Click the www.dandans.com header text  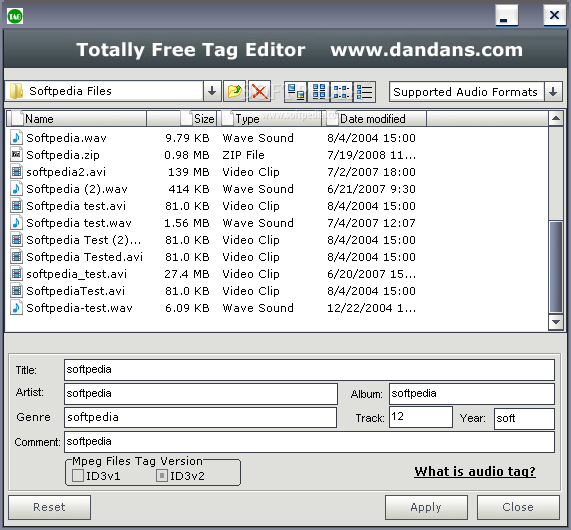tap(426, 50)
